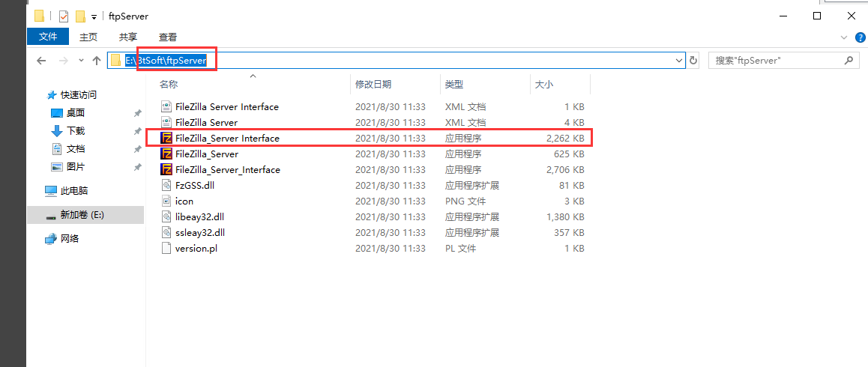
Task: Select version.pl file icon
Action: click(x=166, y=249)
